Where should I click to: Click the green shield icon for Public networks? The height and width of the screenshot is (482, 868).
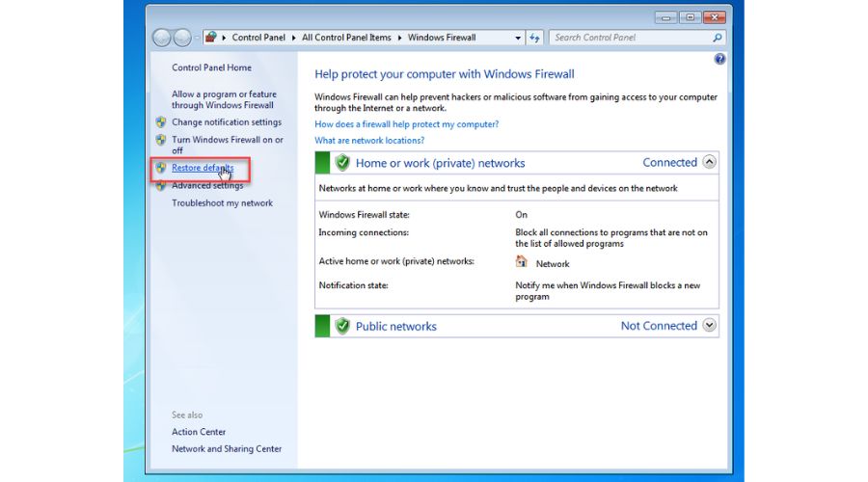click(342, 326)
